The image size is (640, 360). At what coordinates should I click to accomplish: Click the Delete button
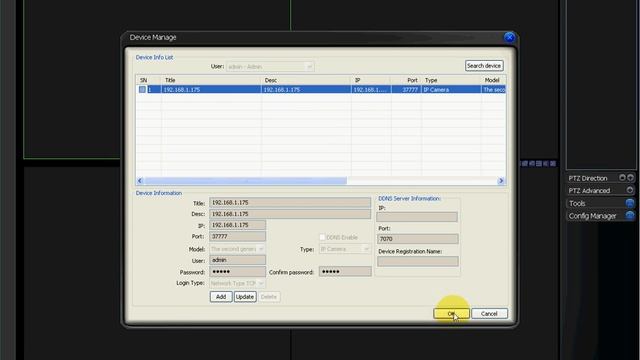[269, 297]
